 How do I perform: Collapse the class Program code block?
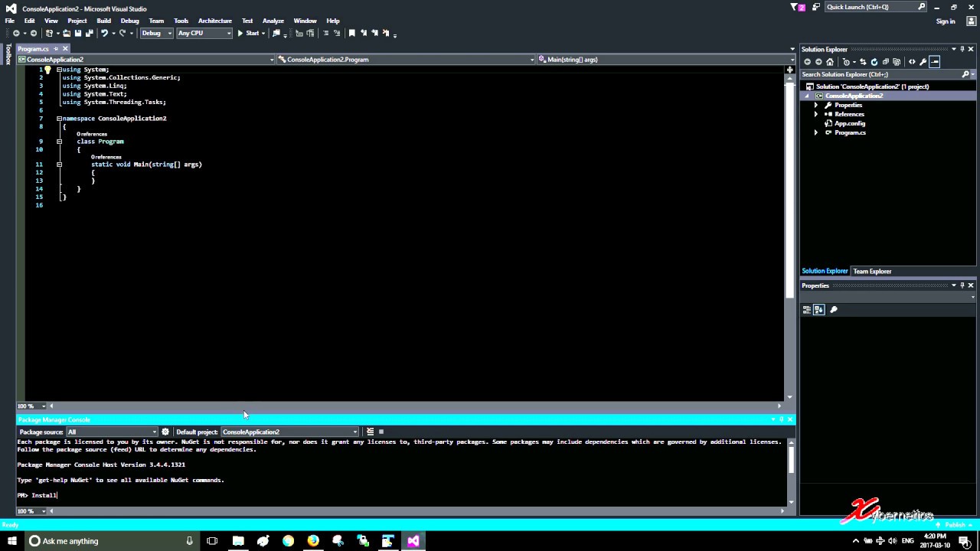[59, 142]
